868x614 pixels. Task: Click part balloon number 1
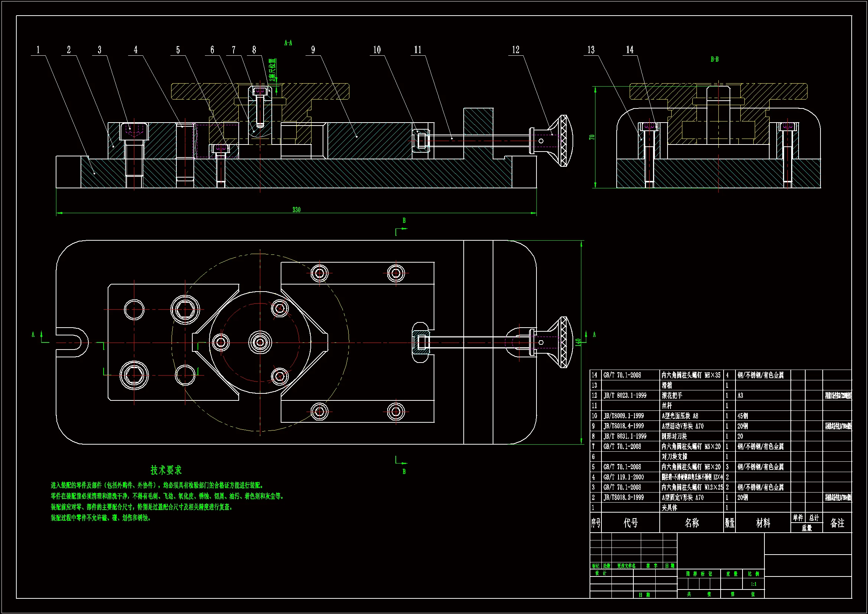(x=38, y=50)
